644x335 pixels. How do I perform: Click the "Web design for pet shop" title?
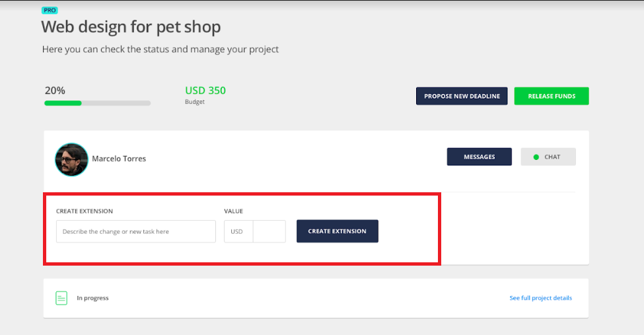pyautogui.click(x=131, y=27)
